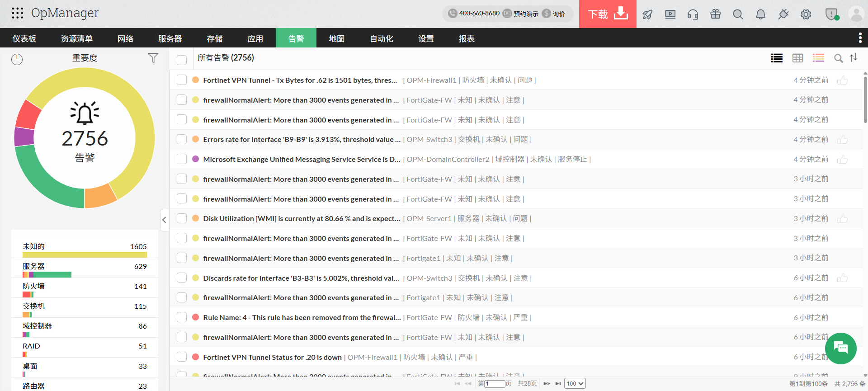Screen dimensions: 868x391
Task: Switch to colored severity list view
Action: [x=818, y=58]
